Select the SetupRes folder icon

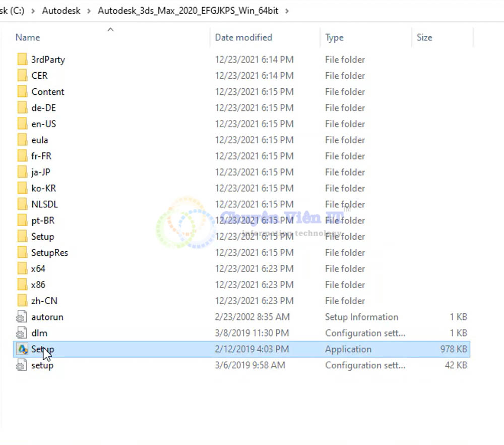click(22, 252)
